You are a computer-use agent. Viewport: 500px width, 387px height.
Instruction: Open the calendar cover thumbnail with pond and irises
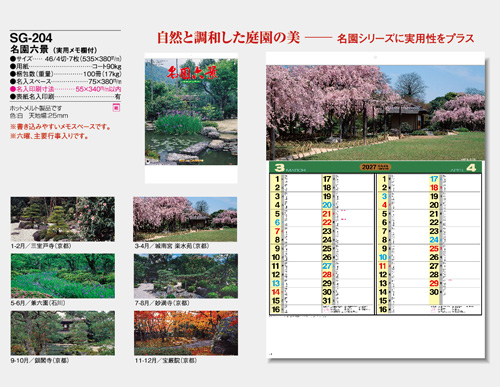[191, 112]
